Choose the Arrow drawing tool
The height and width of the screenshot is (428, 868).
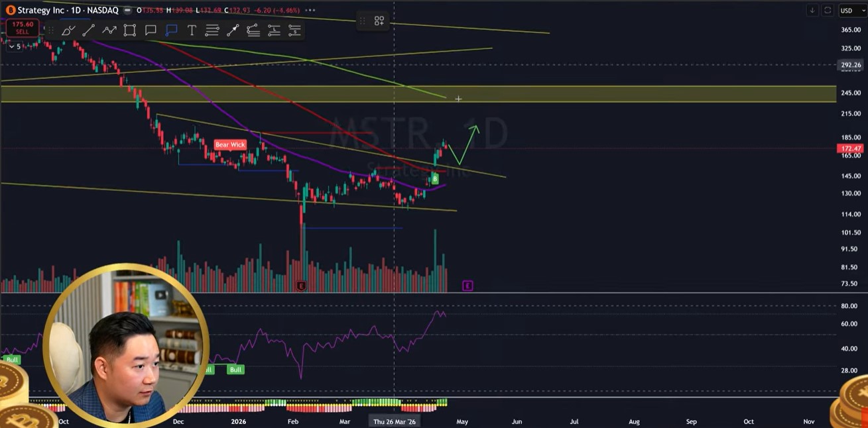tap(233, 30)
